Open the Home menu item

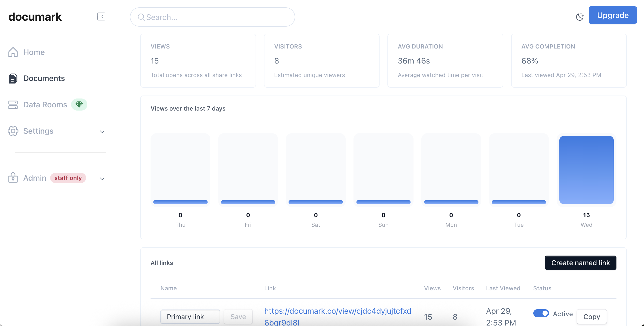click(x=34, y=52)
